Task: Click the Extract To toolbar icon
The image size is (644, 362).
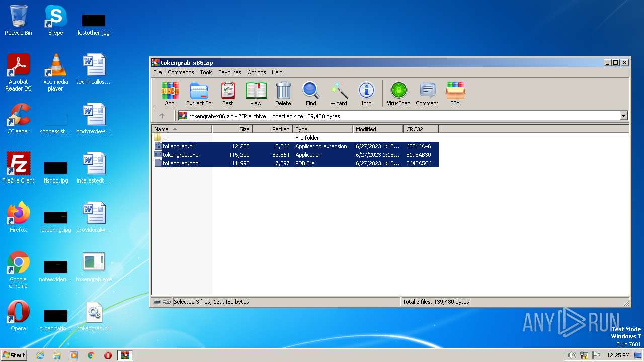Action: pos(199,94)
